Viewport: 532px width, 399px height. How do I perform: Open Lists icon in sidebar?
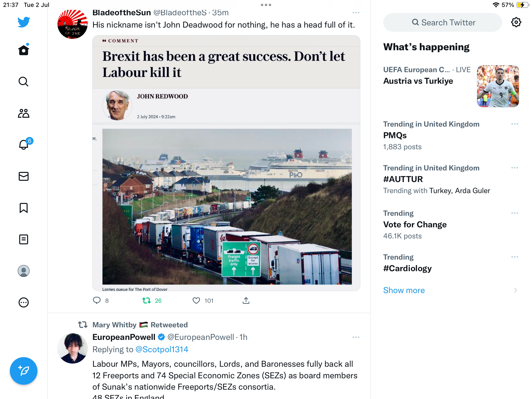pos(24,239)
